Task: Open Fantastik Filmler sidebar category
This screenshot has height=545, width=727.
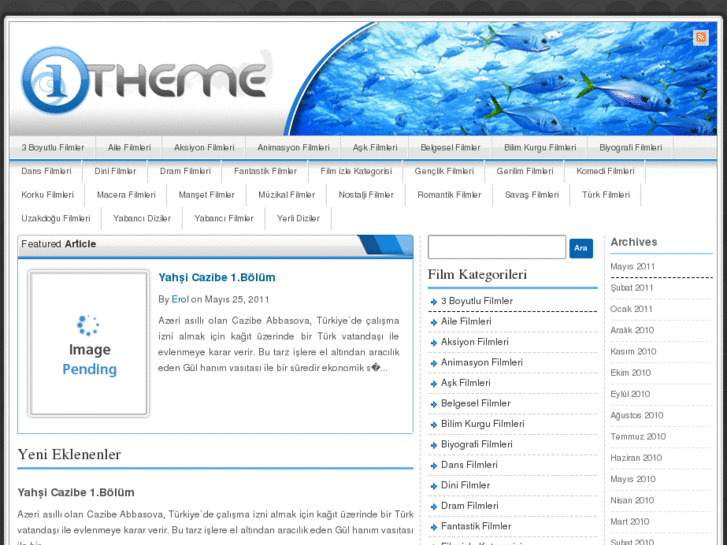Action: click(x=476, y=526)
